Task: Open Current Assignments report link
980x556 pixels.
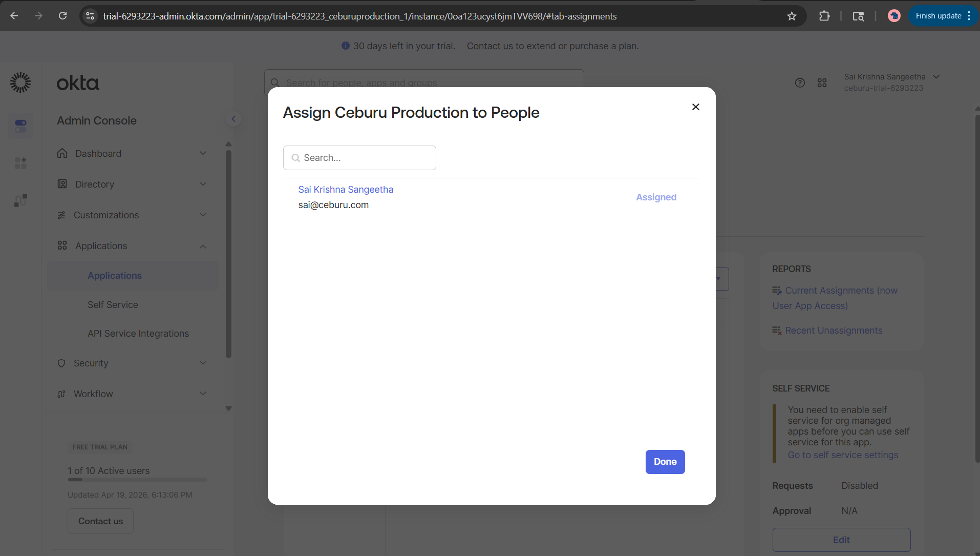Action: click(835, 298)
